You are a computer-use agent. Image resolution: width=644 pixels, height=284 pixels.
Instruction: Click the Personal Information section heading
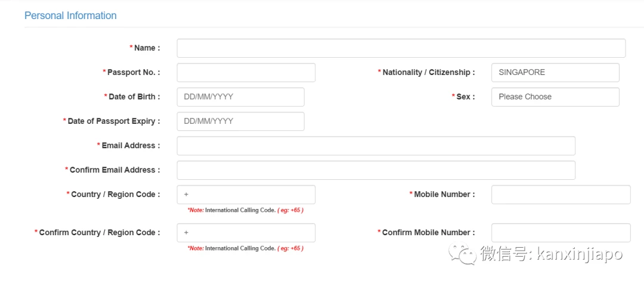(x=70, y=15)
